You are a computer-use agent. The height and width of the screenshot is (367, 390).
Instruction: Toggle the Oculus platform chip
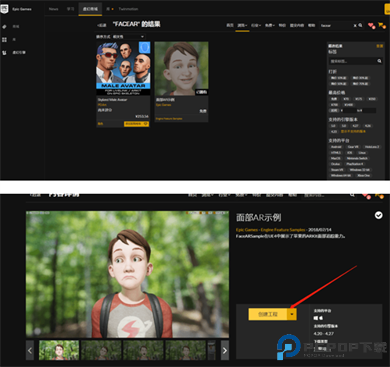pos(335,164)
